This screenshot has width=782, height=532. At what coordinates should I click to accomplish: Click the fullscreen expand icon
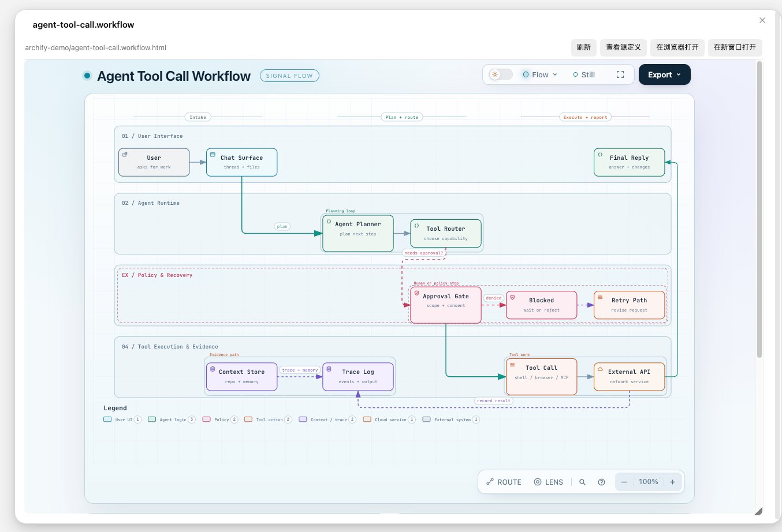(620, 74)
